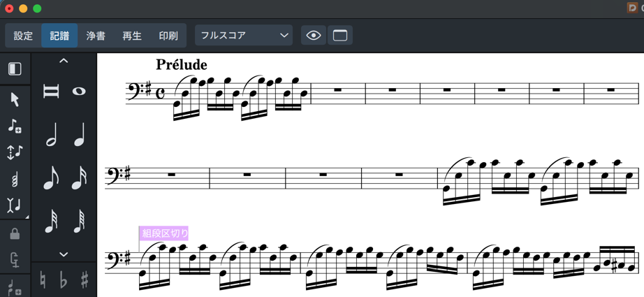Toggle the flat accidental
Image resolution: width=644 pixels, height=297 pixels.
(64, 281)
